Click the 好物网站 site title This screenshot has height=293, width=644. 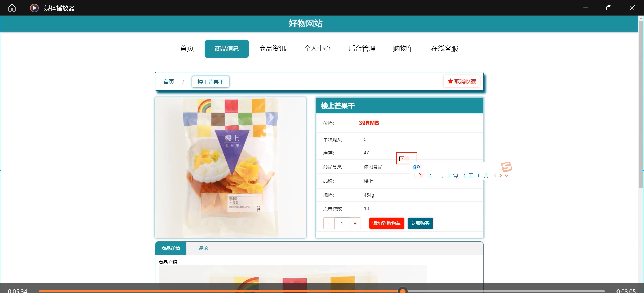point(306,24)
